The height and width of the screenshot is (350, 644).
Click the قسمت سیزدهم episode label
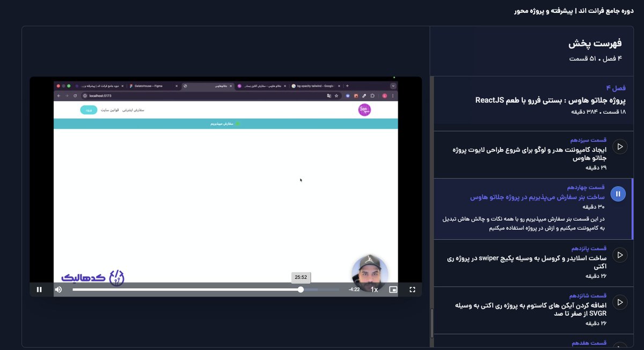pyautogui.click(x=589, y=140)
